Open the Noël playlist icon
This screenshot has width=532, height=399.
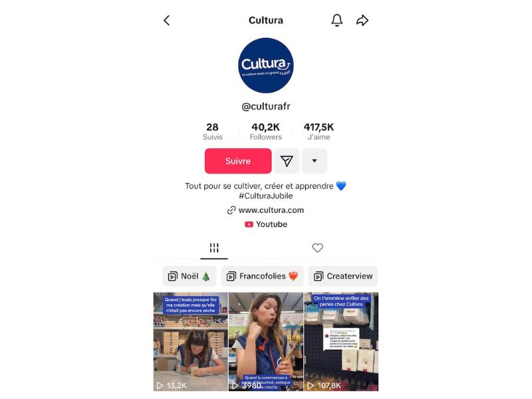coord(173,277)
